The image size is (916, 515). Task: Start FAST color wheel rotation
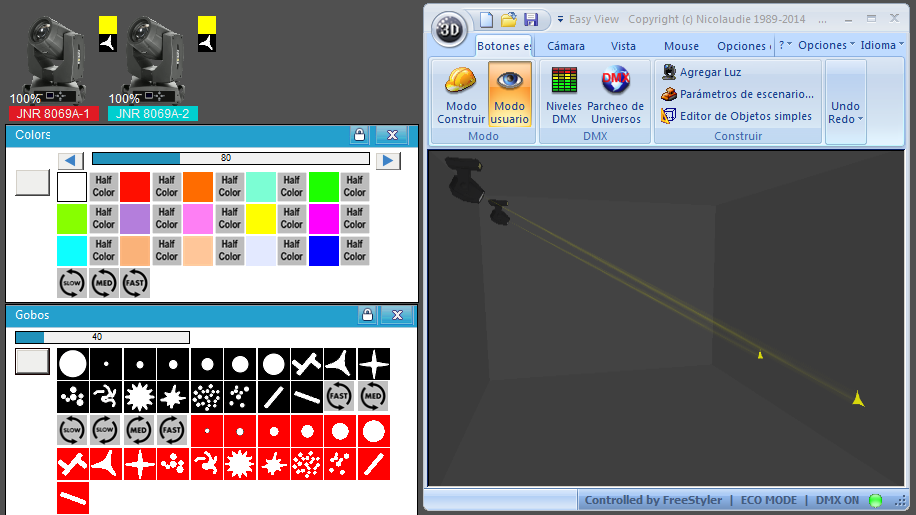135,283
